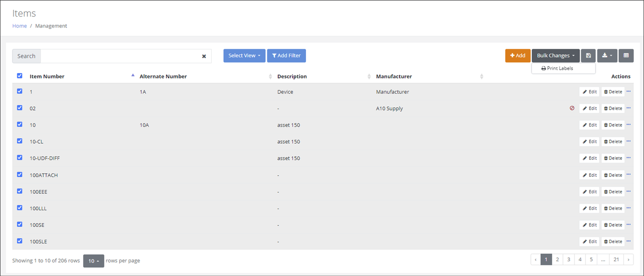This screenshot has height=276, width=644.
Task: Click the pagination ellipsis
Action: (604, 259)
